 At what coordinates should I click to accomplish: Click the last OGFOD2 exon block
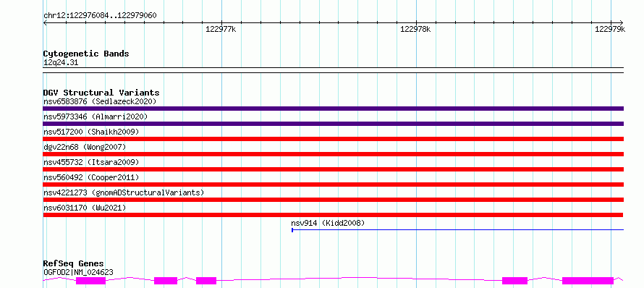point(588,281)
